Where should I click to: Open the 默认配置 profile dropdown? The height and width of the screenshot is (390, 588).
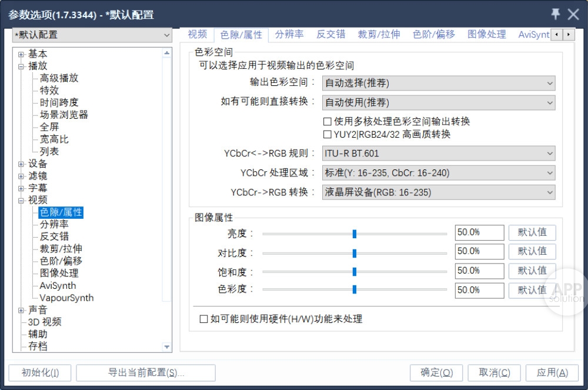pos(92,35)
